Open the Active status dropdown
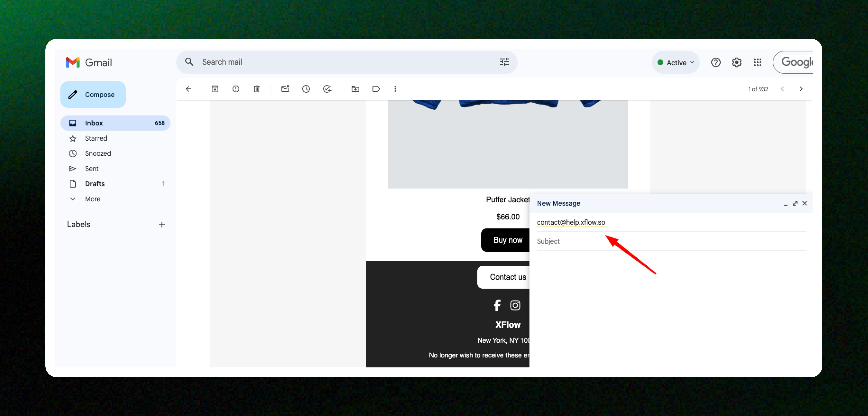 [x=676, y=63]
